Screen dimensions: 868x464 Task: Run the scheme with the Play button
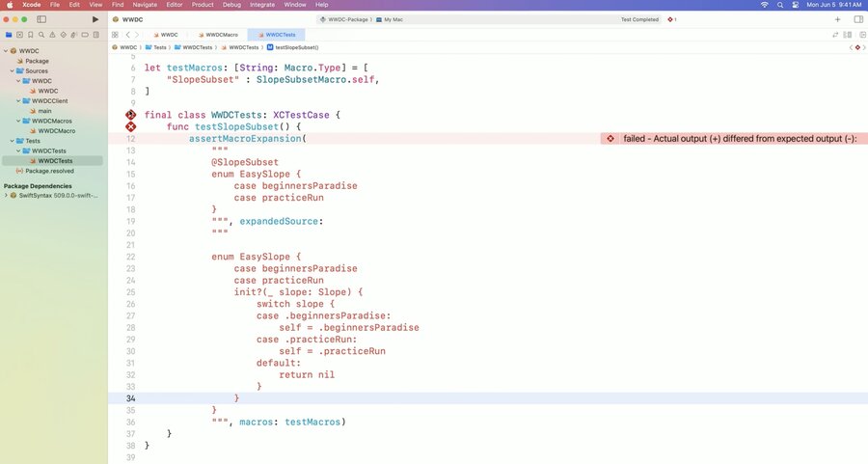[95, 19]
